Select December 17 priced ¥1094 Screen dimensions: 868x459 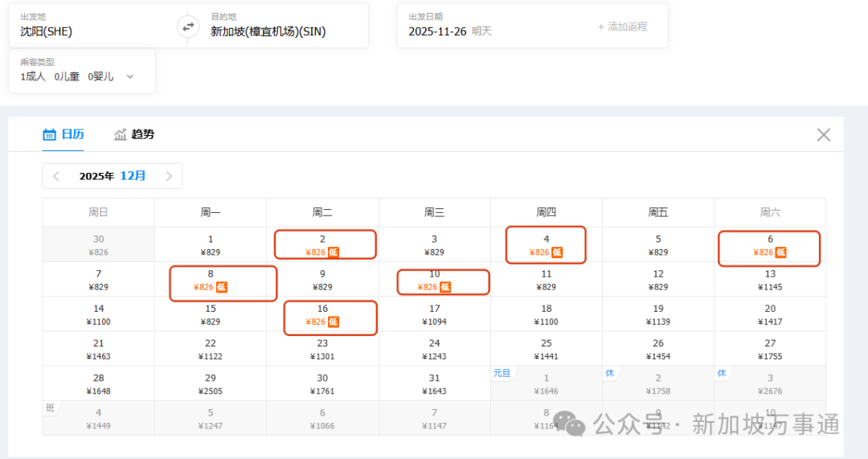pyautogui.click(x=435, y=314)
